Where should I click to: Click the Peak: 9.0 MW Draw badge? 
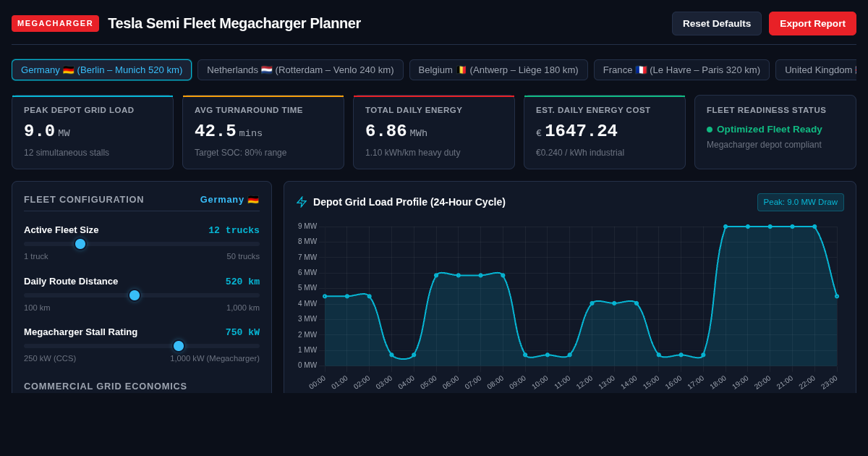pos(801,202)
